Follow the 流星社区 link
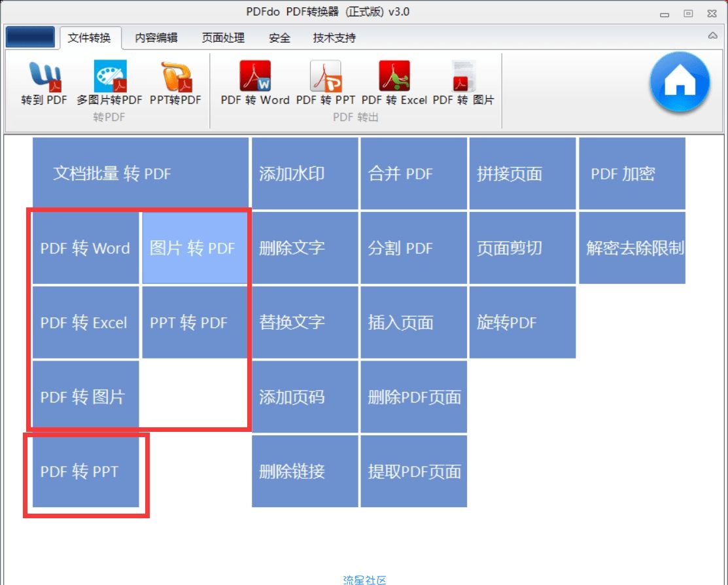Image resolution: width=728 pixels, height=585 pixels. (364, 580)
